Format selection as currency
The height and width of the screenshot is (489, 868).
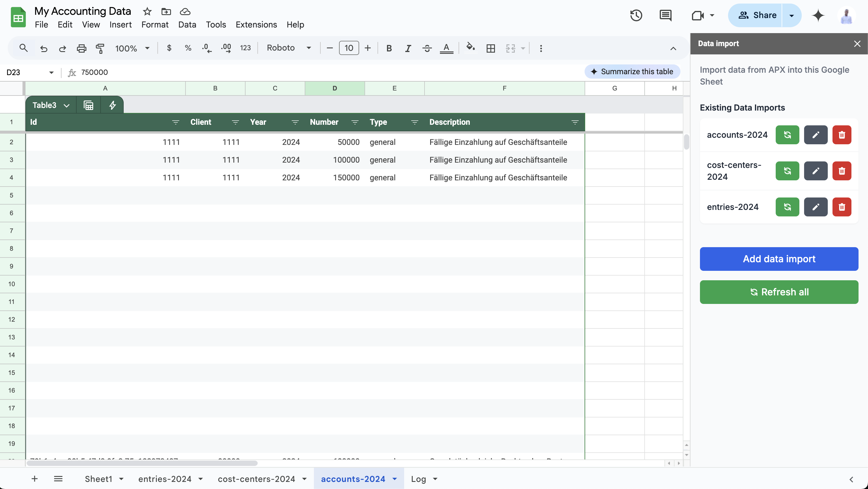point(169,48)
